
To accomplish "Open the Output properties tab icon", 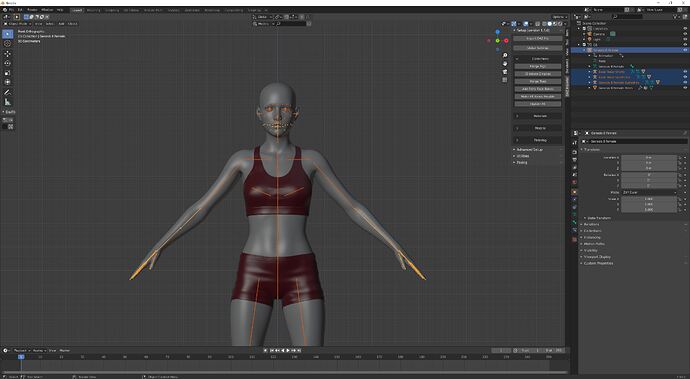I will coord(574,159).
